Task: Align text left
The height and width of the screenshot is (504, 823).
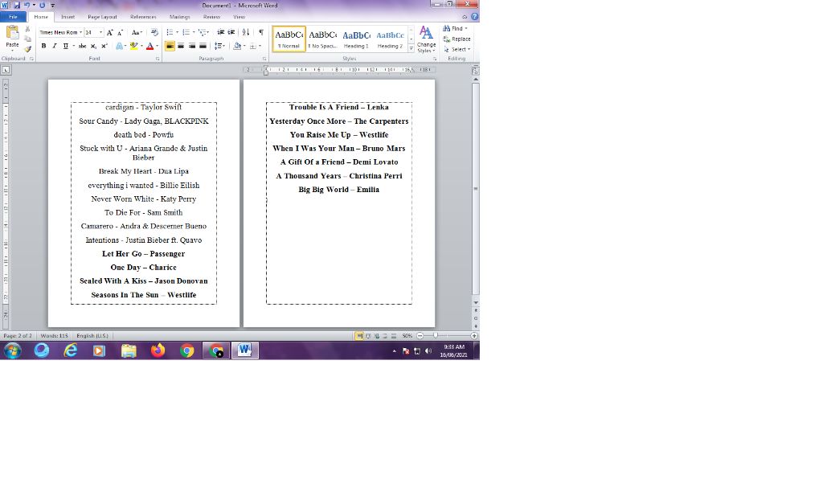Action: click(170, 46)
